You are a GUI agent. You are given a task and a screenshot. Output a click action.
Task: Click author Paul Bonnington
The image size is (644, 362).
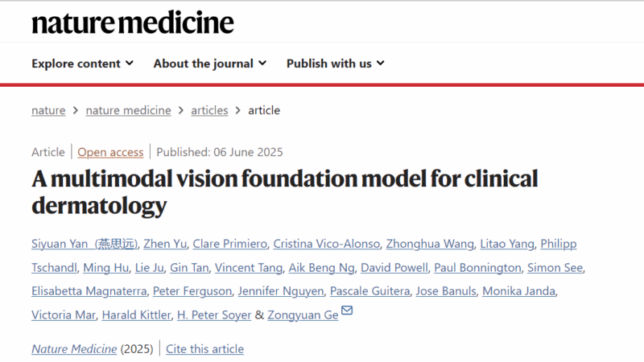click(x=477, y=268)
